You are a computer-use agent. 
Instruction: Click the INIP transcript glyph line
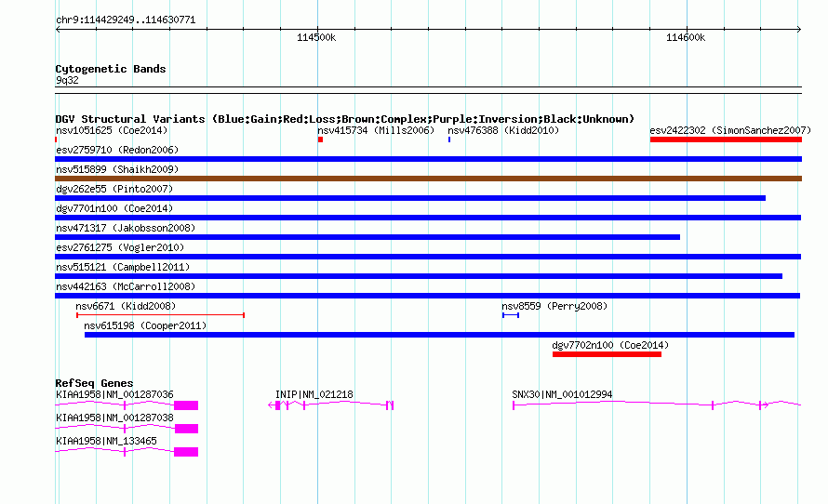click(331, 405)
